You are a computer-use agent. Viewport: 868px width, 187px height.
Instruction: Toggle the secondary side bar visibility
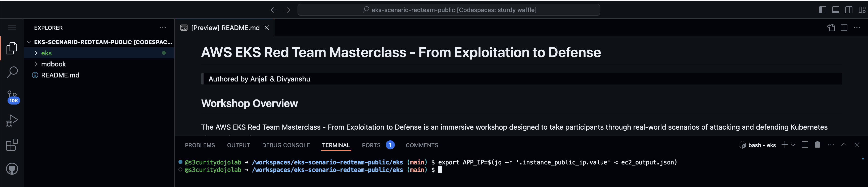point(849,10)
